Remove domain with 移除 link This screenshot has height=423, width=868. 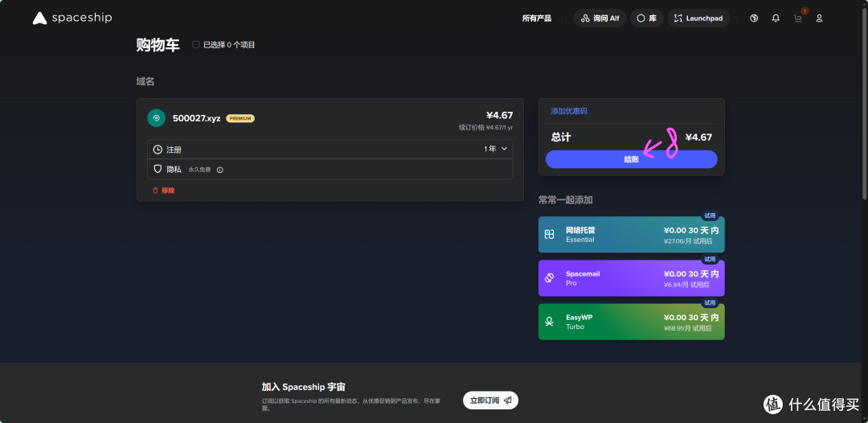(x=163, y=191)
